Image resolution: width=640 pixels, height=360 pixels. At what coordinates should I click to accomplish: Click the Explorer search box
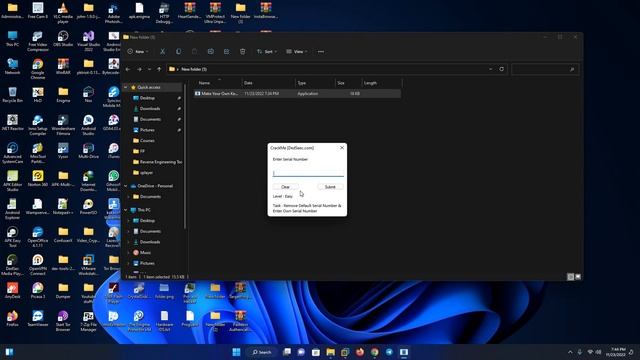545,69
